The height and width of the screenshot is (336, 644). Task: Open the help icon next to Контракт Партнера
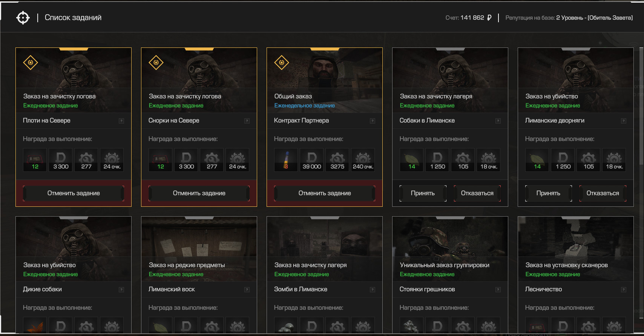373,121
